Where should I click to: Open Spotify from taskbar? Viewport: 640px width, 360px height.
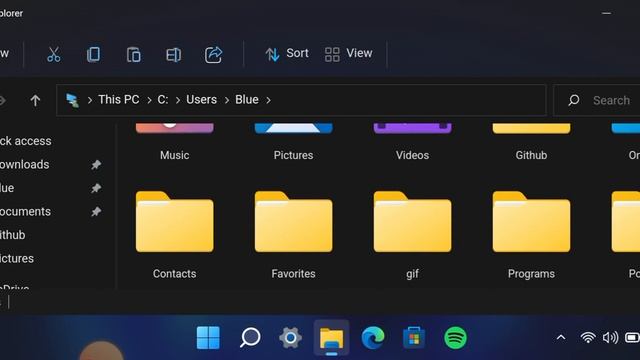coord(456,338)
